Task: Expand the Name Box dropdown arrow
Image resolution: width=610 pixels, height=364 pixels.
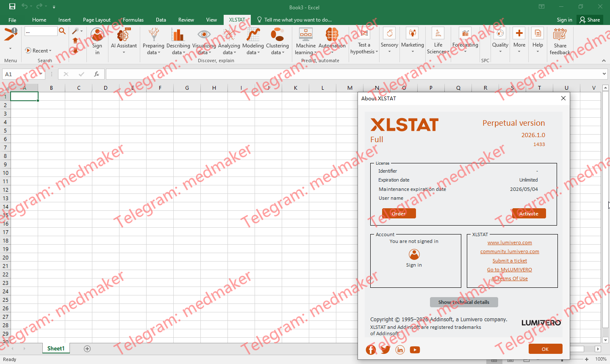Action: coord(41,74)
